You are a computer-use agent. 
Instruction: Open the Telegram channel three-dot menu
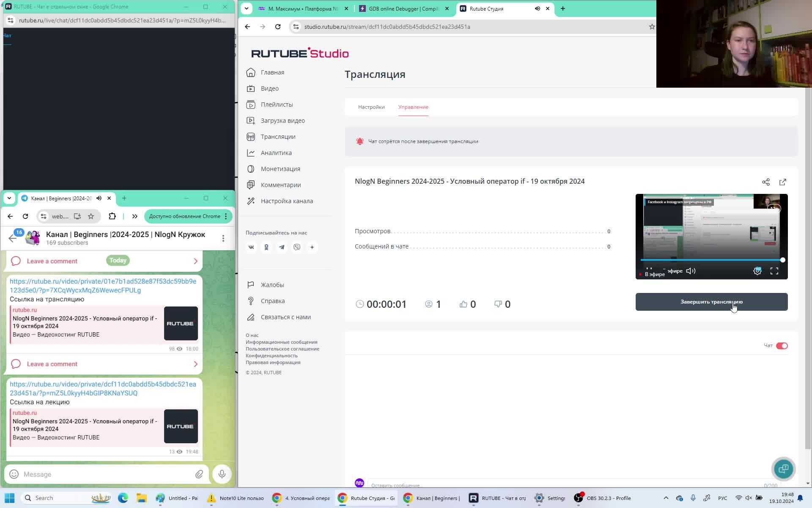(223, 238)
